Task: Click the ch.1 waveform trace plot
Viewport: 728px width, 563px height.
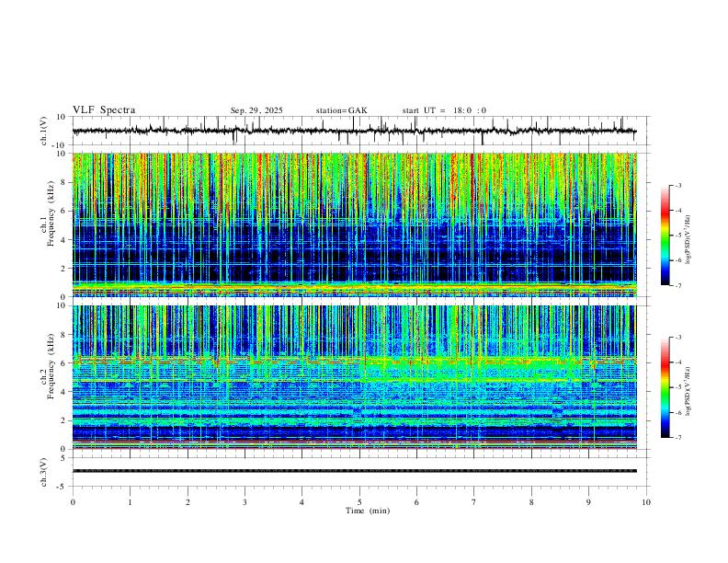Action: point(354,131)
